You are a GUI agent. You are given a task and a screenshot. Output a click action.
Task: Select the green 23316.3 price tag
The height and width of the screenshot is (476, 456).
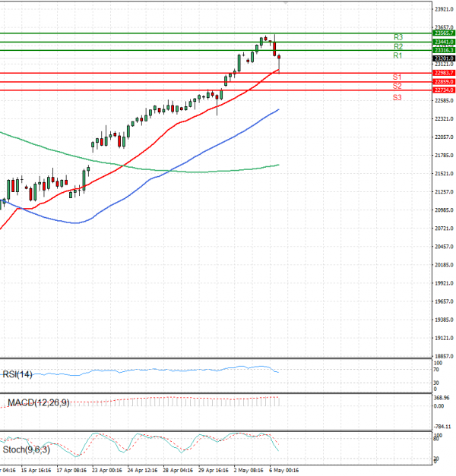coord(444,50)
